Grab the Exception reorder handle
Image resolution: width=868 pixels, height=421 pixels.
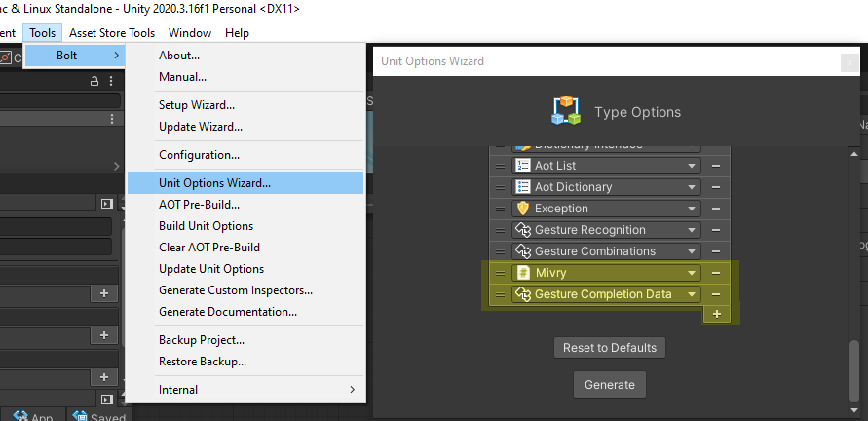[x=500, y=209]
